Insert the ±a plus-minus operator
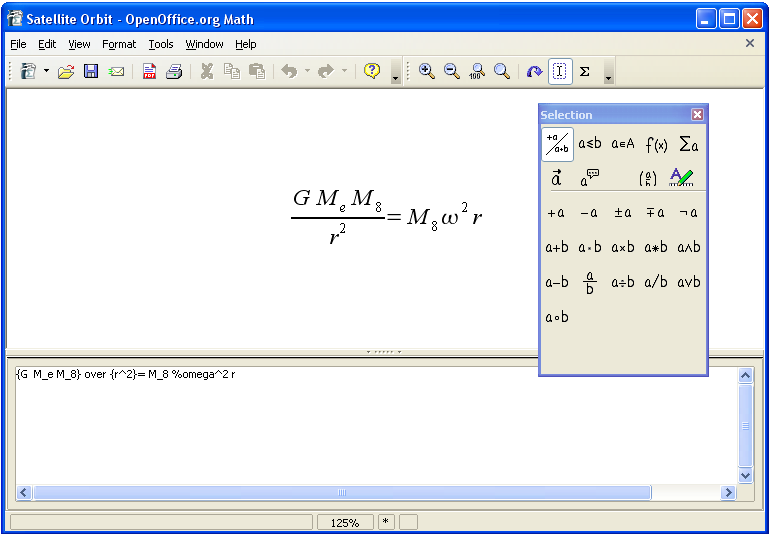The height and width of the screenshot is (534, 769). [623, 213]
